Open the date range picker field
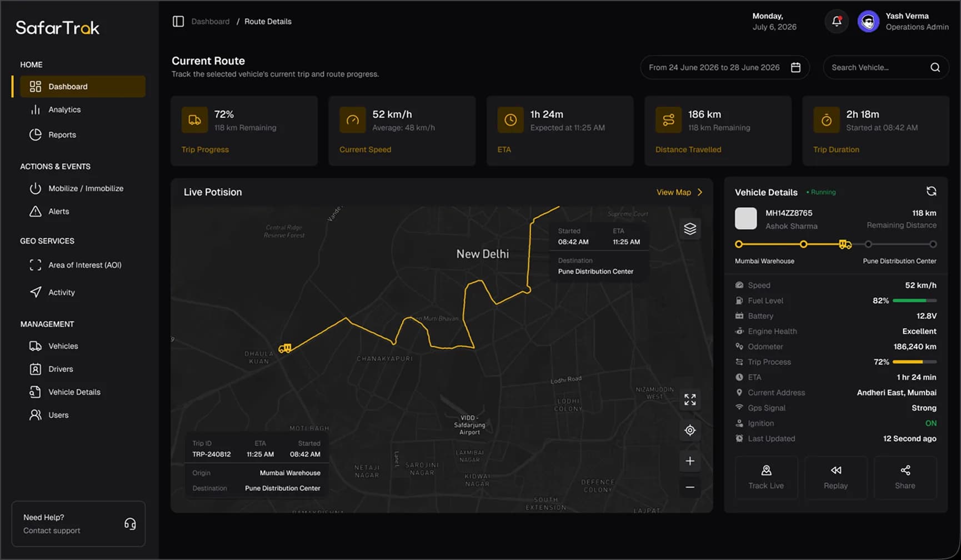 pos(724,67)
